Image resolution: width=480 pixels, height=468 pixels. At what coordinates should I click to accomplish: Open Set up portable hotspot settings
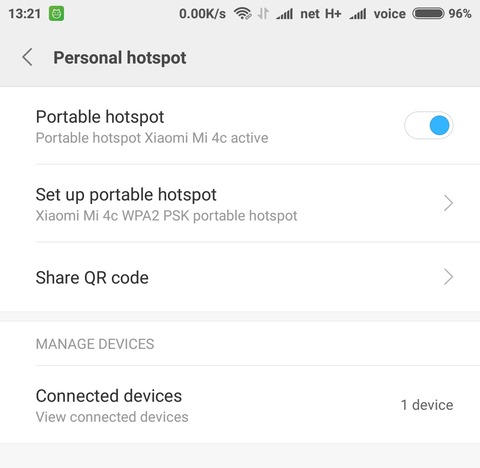tap(240, 203)
